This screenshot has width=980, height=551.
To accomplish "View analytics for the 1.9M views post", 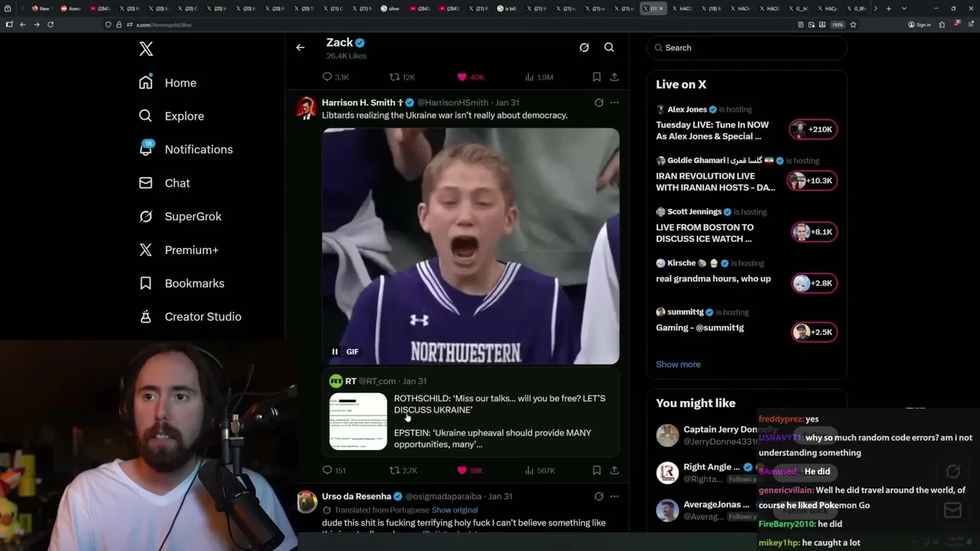I will [539, 77].
